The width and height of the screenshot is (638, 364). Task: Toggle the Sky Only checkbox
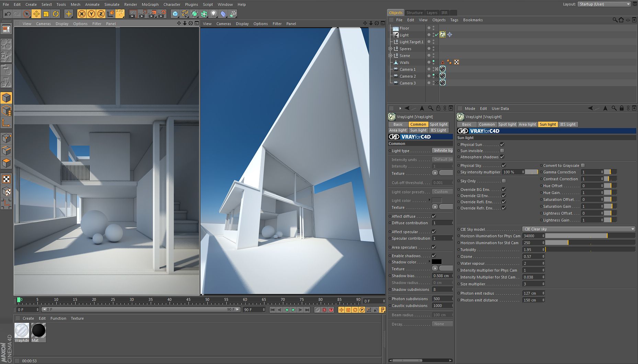(x=504, y=181)
